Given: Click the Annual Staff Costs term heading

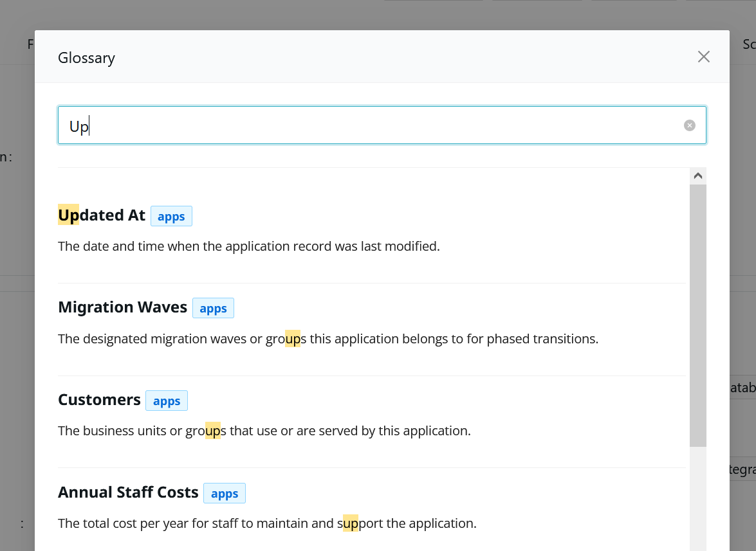Looking at the screenshot, I should click(x=128, y=492).
